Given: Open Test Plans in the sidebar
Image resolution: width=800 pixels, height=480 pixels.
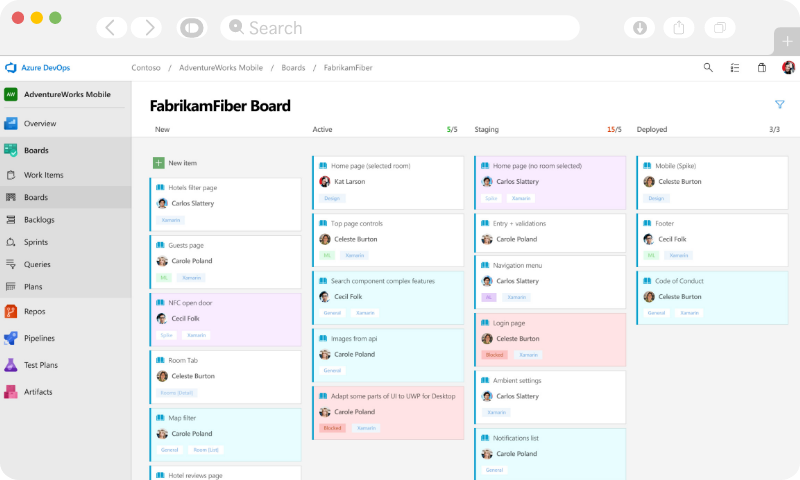Looking at the screenshot, I should (x=41, y=365).
